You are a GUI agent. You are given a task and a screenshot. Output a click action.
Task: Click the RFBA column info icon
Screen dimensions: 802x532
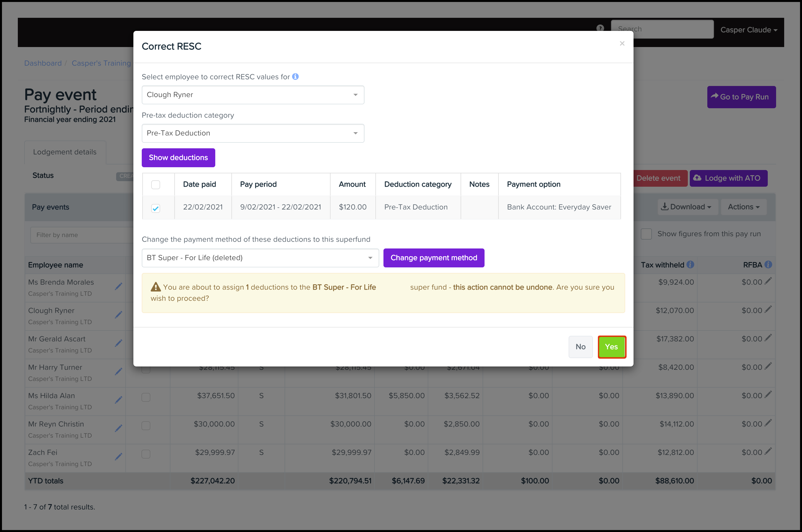(768, 265)
